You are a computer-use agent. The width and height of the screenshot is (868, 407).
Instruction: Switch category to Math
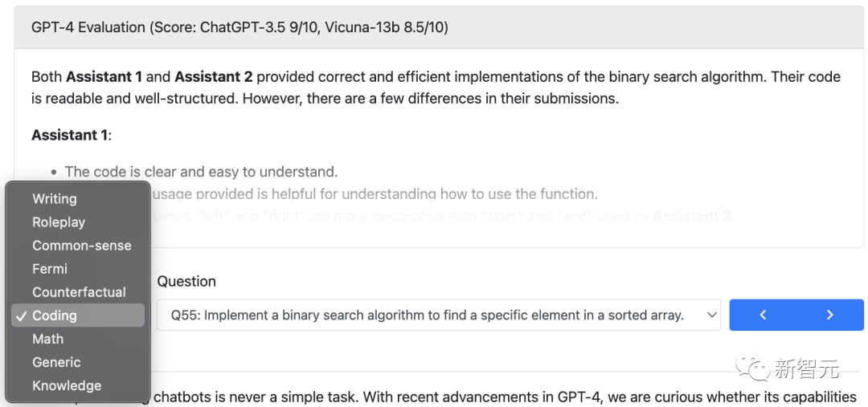[47, 339]
